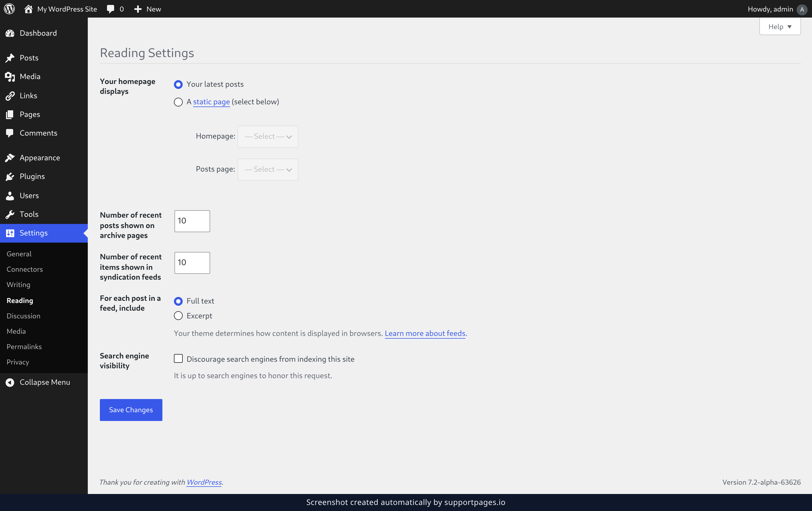
Task: Follow the static page link
Action: tap(212, 102)
